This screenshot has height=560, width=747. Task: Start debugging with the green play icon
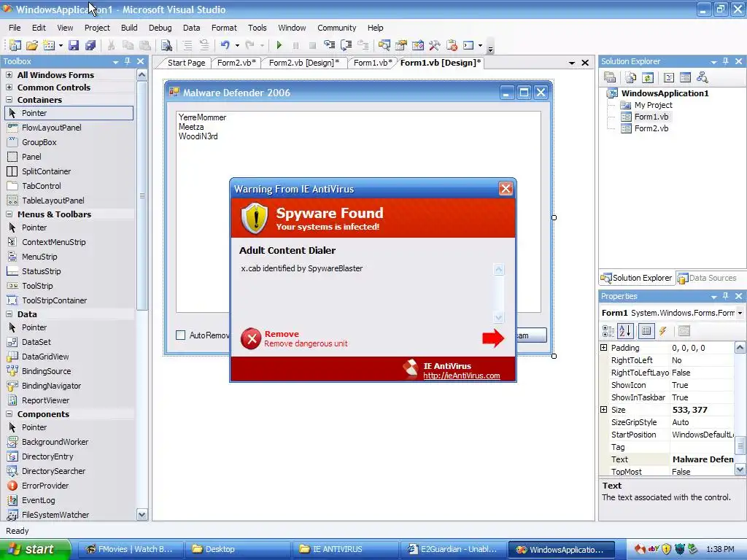(x=279, y=45)
